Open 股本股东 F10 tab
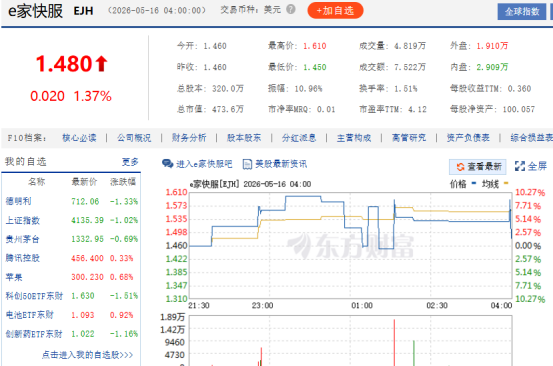553x366 pixels. (x=244, y=138)
